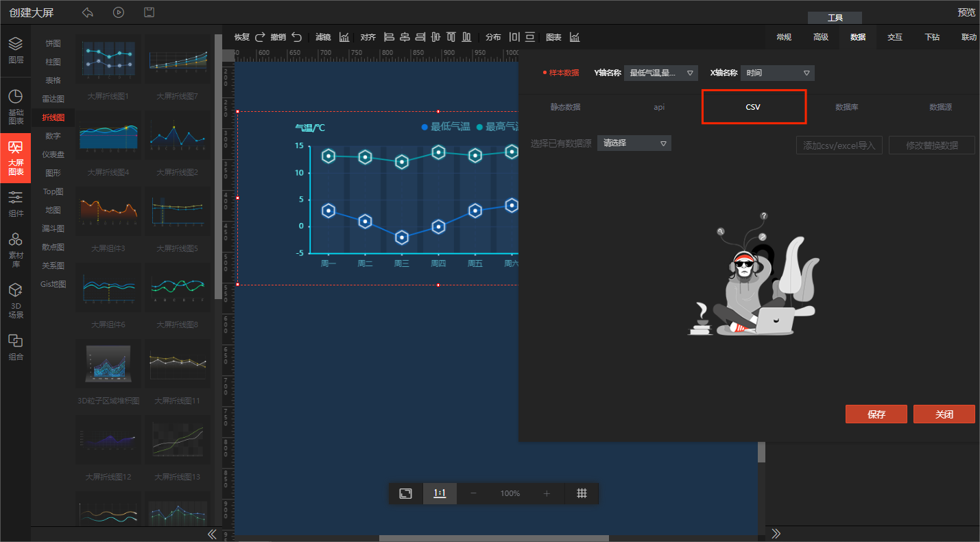Image resolution: width=980 pixels, height=542 pixels.
Task: Select the 柱图 chart category
Action: pos(53,62)
